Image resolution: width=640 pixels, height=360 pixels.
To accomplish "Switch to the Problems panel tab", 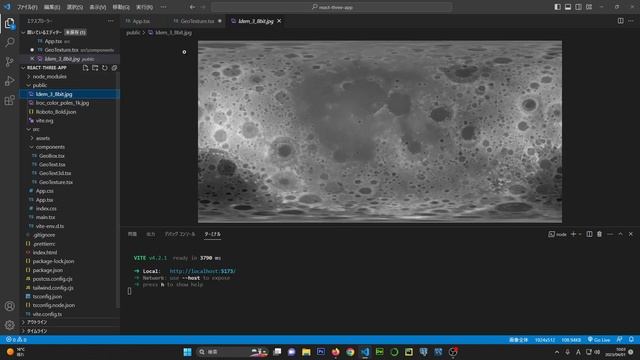I will click(132, 234).
